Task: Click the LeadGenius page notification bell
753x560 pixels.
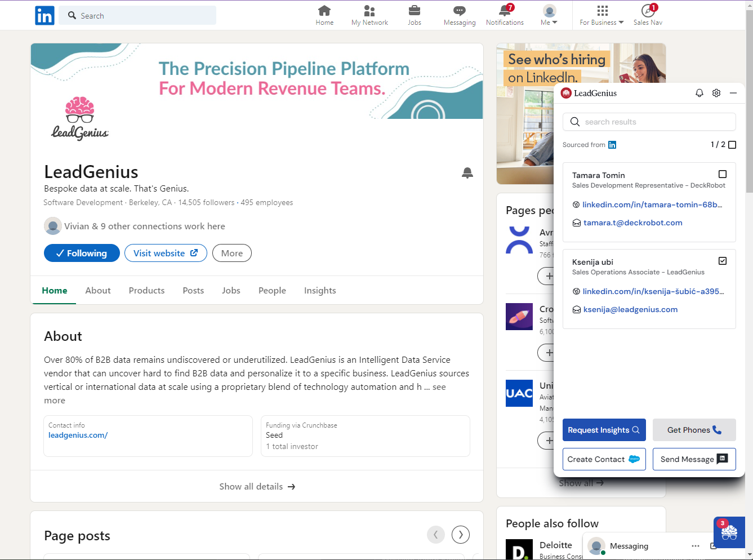Action: point(467,173)
